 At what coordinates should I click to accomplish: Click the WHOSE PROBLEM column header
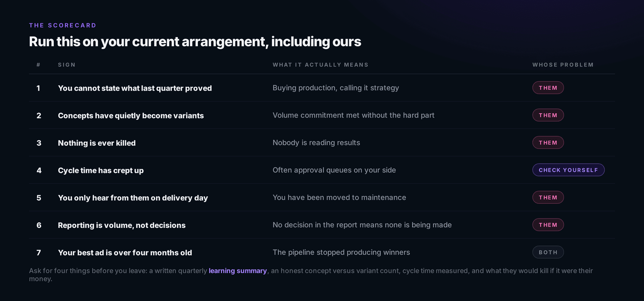[563, 65]
